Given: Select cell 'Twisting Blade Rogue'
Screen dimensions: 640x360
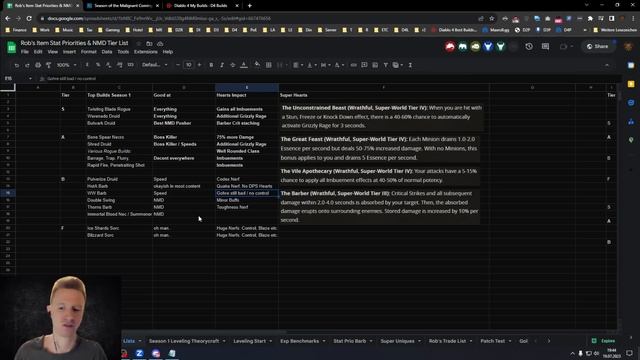Looking at the screenshot, I should (x=119, y=109).
